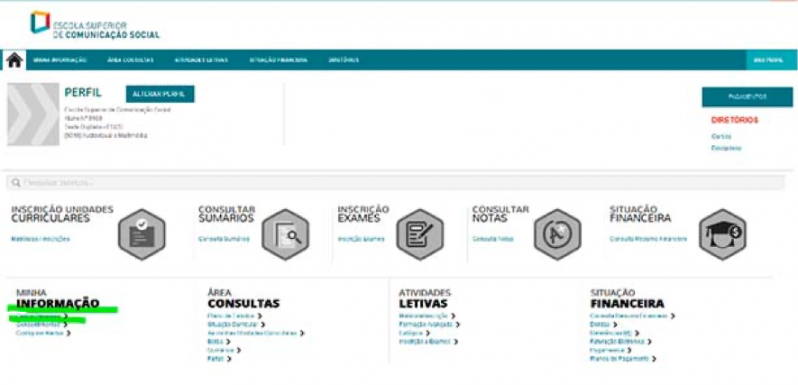Click the profile picture placeholder
The image size is (798, 385).
[x=33, y=114]
